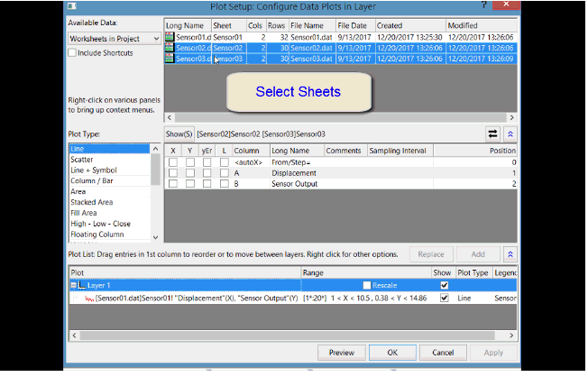
Task: Sort by Sheet column header
Action: click(x=229, y=25)
